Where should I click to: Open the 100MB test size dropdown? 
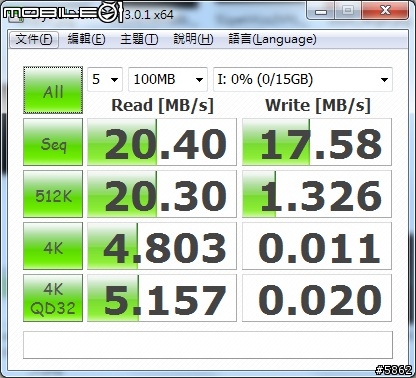point(168,79)
